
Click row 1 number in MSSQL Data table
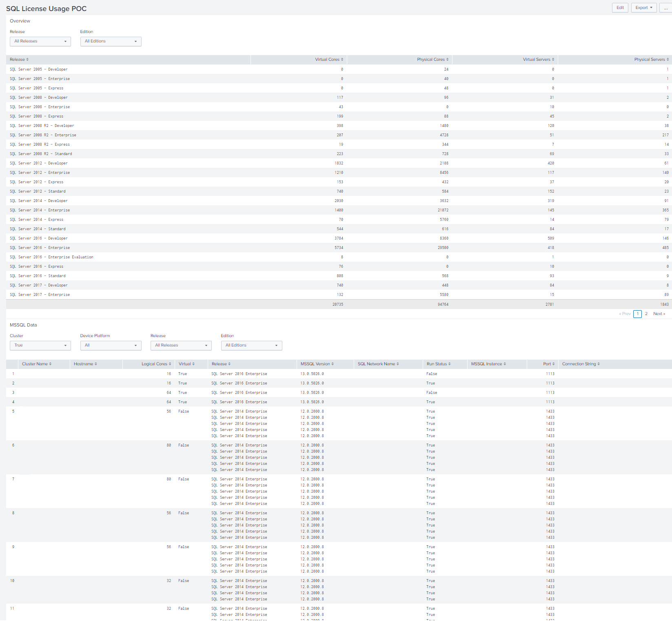(13, 374)
